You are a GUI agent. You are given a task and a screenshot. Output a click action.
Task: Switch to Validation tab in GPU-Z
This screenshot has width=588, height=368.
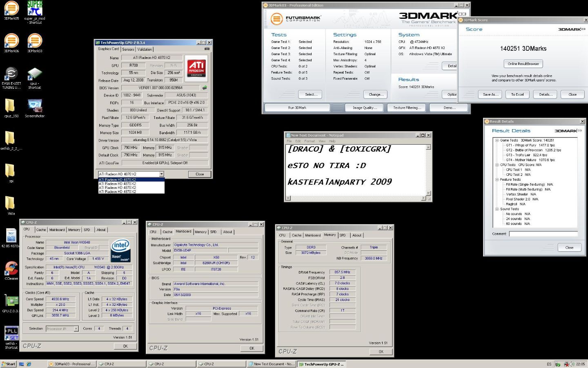[x=145, y=49]
